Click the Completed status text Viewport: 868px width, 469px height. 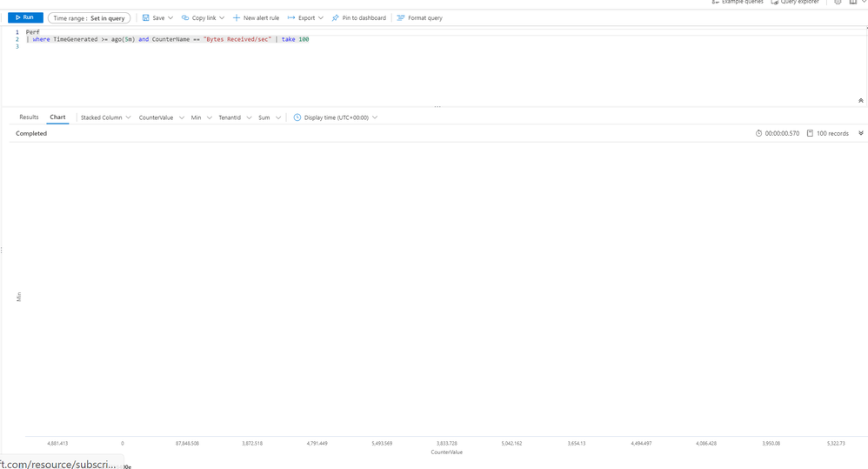[x=31, y=133]
